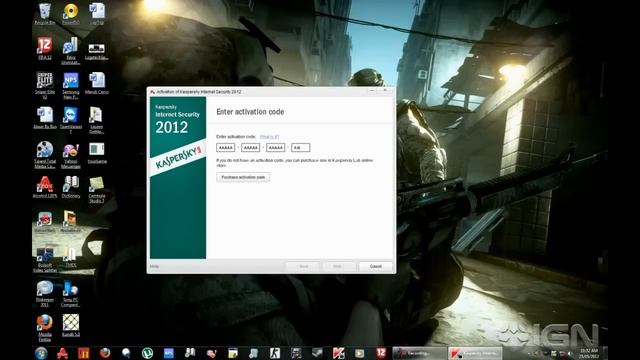
Task: Open the Revo Uninstaller desktop shortcut
Action: [x=70, y=51]
